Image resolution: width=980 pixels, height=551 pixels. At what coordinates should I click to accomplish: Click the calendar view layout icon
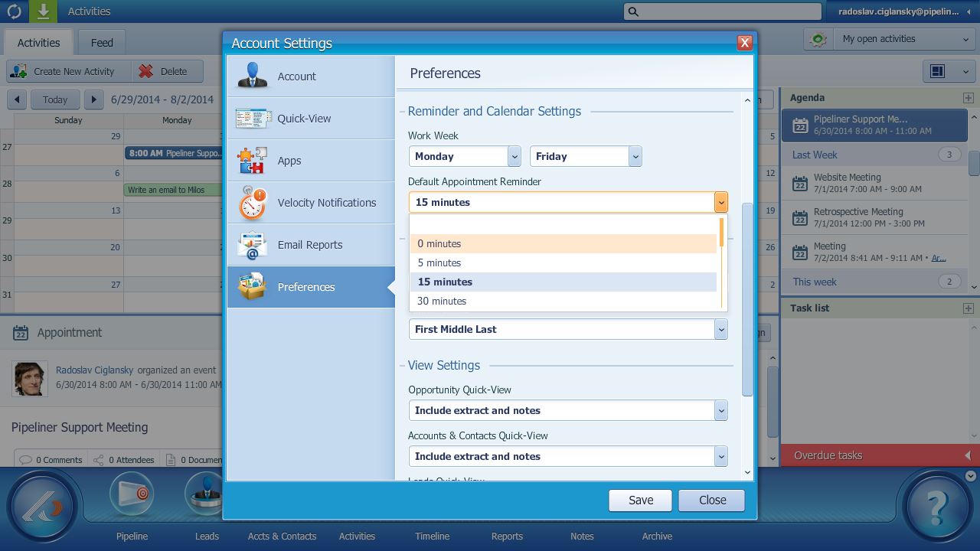click(x=937, y=71)
